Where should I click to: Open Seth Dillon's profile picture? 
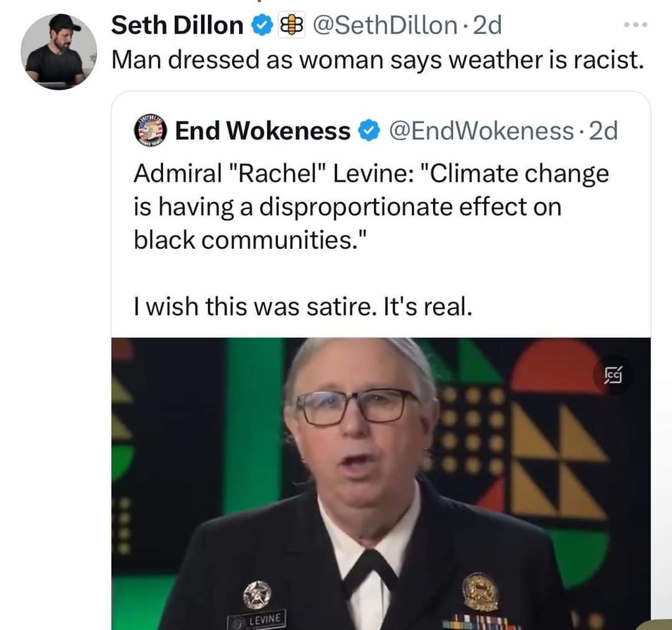(58, 52)
